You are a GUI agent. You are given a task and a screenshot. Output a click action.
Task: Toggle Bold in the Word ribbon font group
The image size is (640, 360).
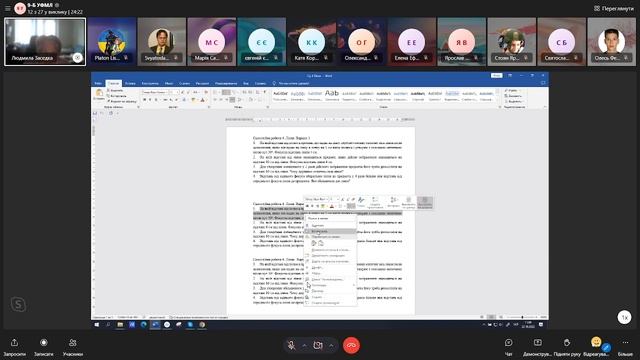[144, 100]
